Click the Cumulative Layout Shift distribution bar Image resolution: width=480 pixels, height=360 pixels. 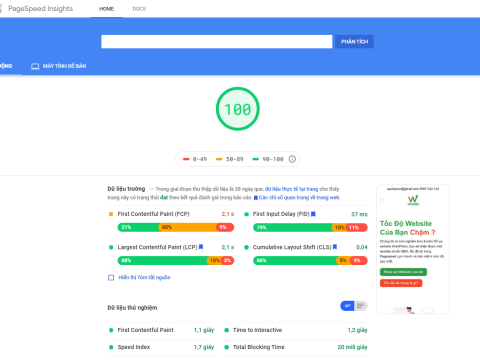pos(310,260)
